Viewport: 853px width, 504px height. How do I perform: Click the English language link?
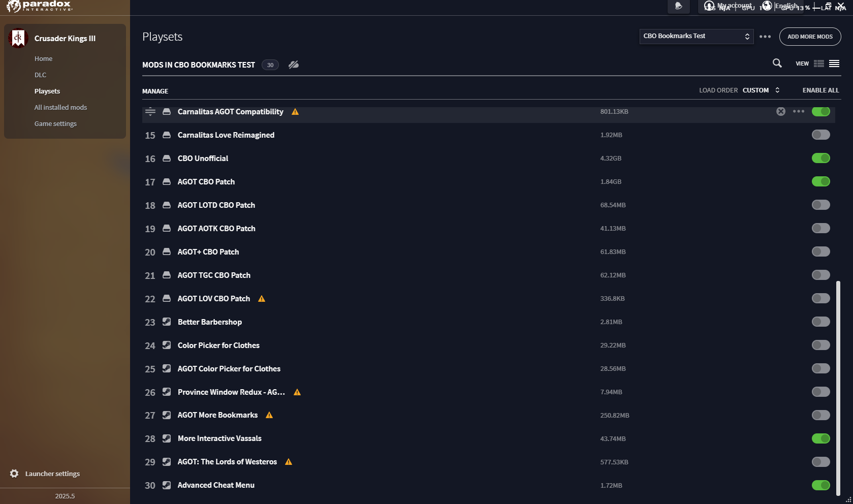[x=786, y=6]
